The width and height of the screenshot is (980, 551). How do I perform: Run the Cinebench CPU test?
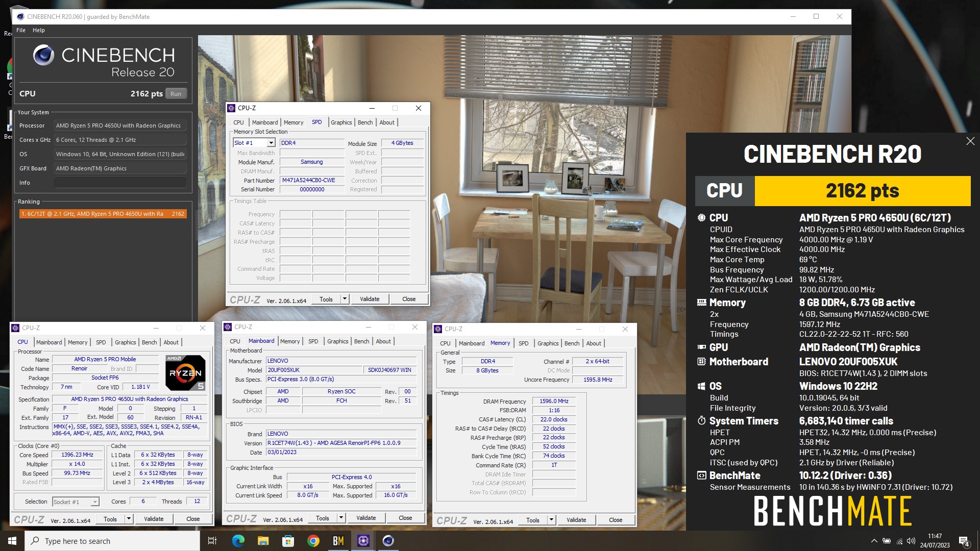[x=176, y=94]
